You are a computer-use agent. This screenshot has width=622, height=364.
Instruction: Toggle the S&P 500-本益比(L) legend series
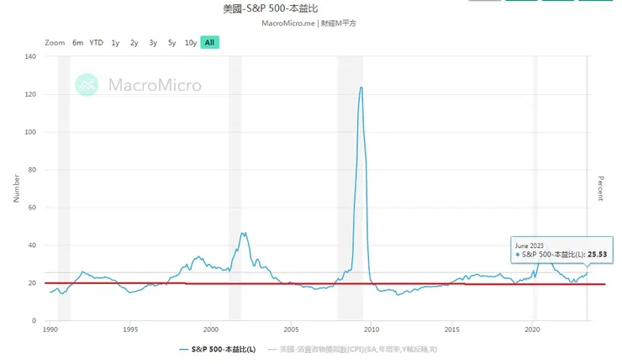(x=218, y=347)
